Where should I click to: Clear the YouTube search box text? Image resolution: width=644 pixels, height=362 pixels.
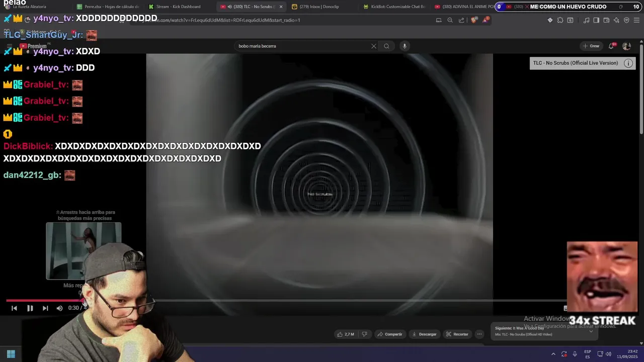374,46
